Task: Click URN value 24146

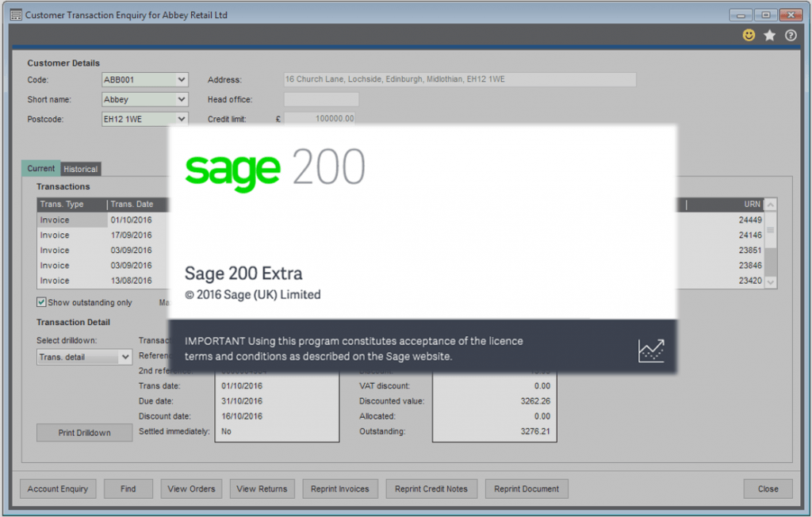Action: (750, 235)
